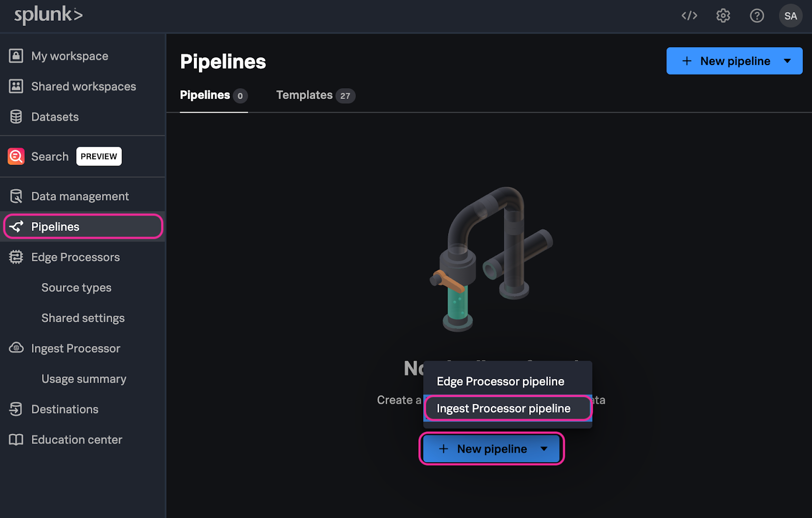Open Datasets from the sidebar

click(16, 117)
